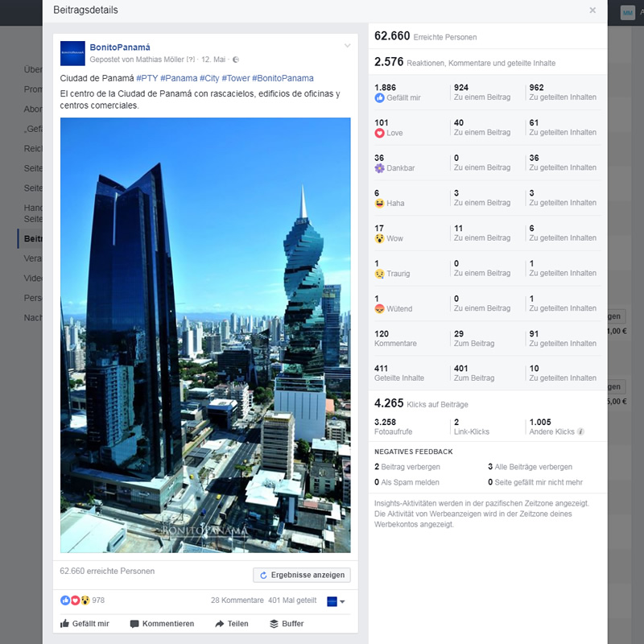Open the Panama skyline post photo
644x644 pixels.
[x=205, y=335]
